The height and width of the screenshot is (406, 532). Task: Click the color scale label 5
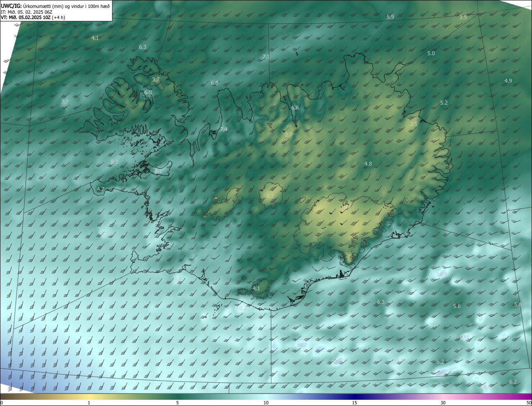coord(177,403)
